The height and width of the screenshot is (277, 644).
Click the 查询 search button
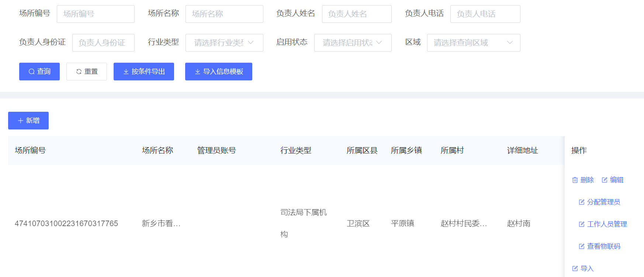(39, 72)
